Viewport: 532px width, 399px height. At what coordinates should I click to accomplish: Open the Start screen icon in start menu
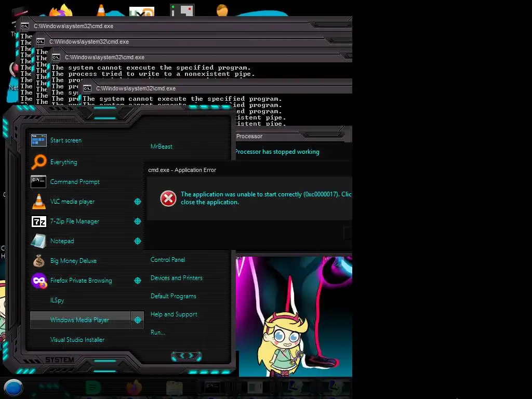[x=38, y=140]
